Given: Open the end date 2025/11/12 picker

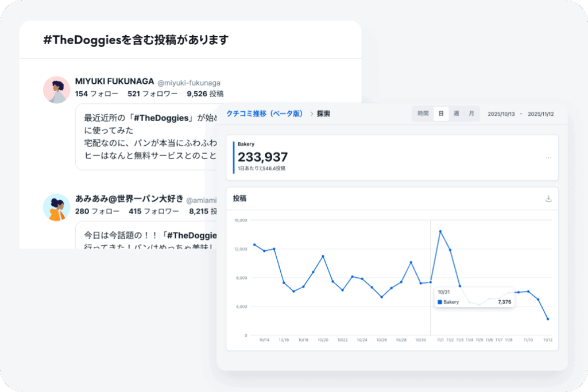Looking at the screenshot, I should pos(540,114).
